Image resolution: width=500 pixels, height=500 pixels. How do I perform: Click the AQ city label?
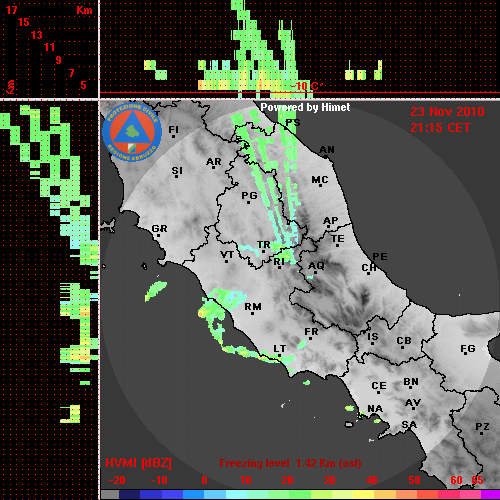316,266
